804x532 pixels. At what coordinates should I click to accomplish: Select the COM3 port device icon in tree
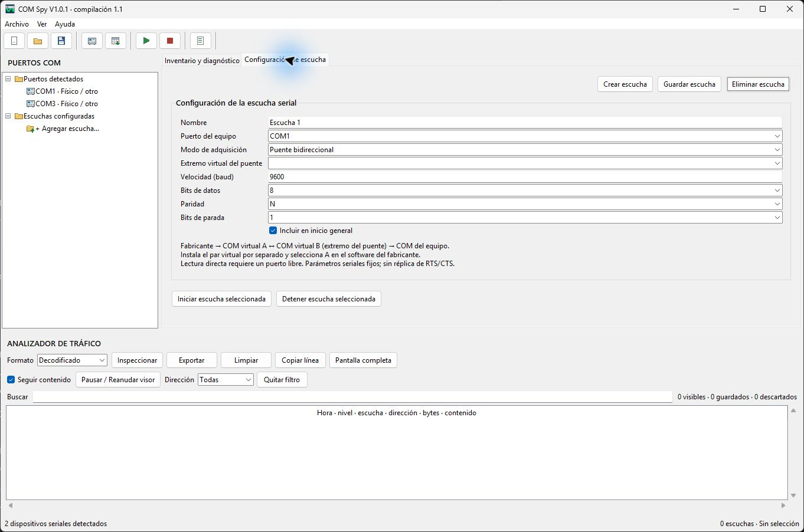point(31,104)
